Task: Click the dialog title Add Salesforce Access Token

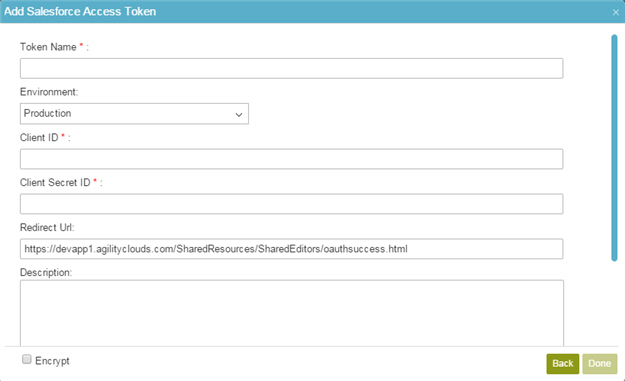Action: pyautogui.click(x=80, y=12)
